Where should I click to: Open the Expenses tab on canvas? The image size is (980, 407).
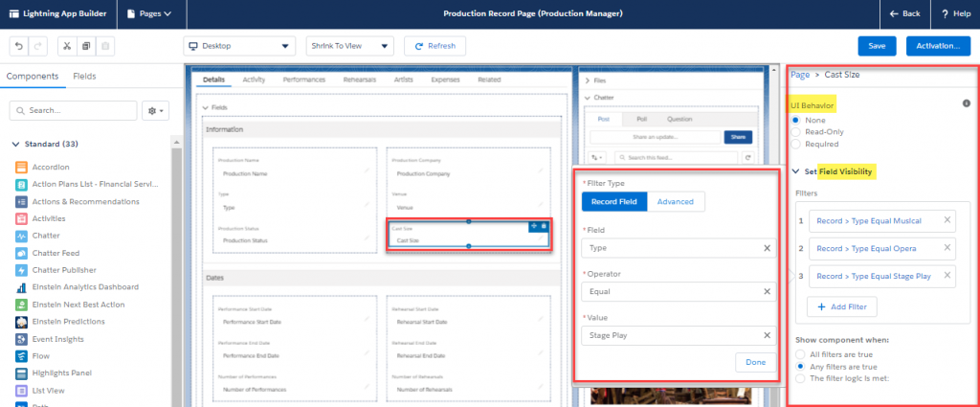pos(446,80)
